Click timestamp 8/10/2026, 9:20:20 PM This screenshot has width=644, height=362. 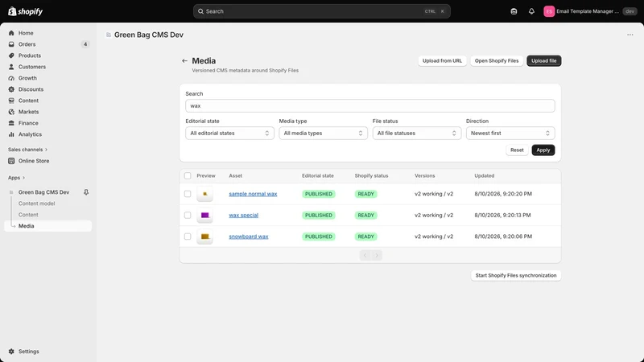(x=503, y=194)
